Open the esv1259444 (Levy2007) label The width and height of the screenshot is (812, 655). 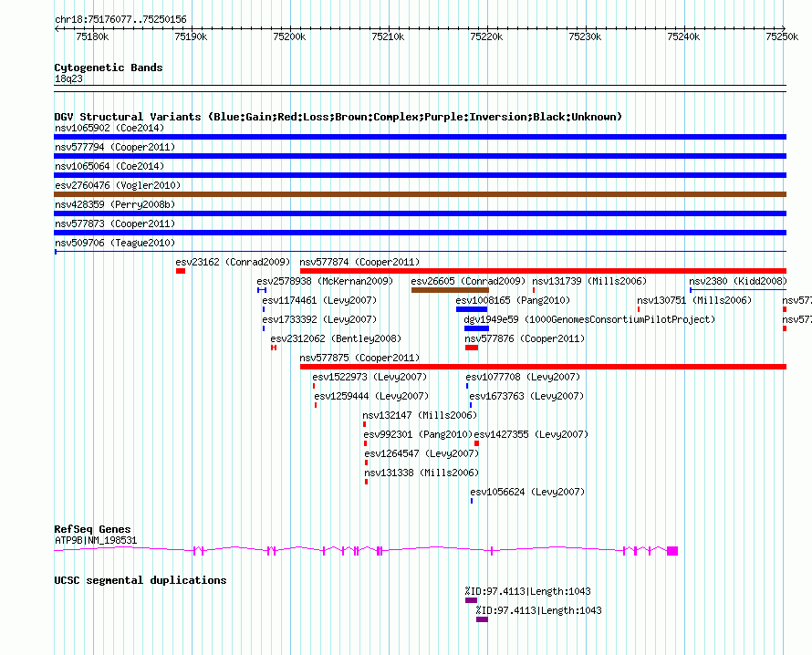pyautogui.click(x=371, y=396)
